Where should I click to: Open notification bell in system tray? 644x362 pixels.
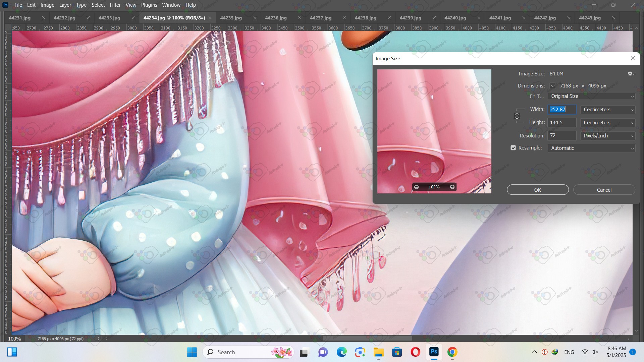coord(633,352)
